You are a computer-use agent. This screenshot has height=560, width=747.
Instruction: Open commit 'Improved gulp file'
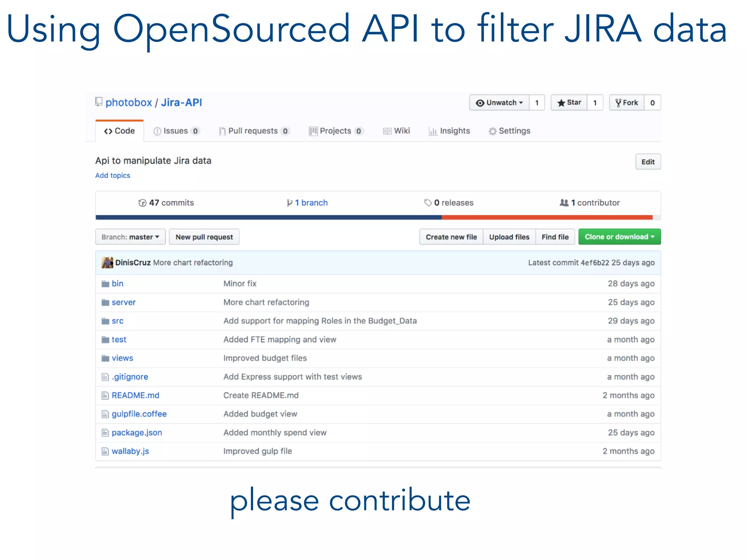258,451
